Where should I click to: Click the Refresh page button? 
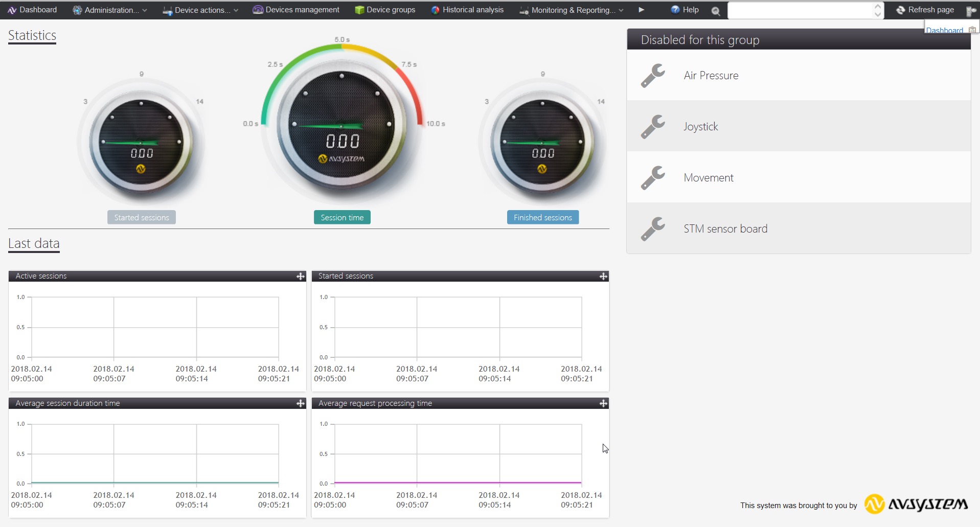[x=925, y=10]
